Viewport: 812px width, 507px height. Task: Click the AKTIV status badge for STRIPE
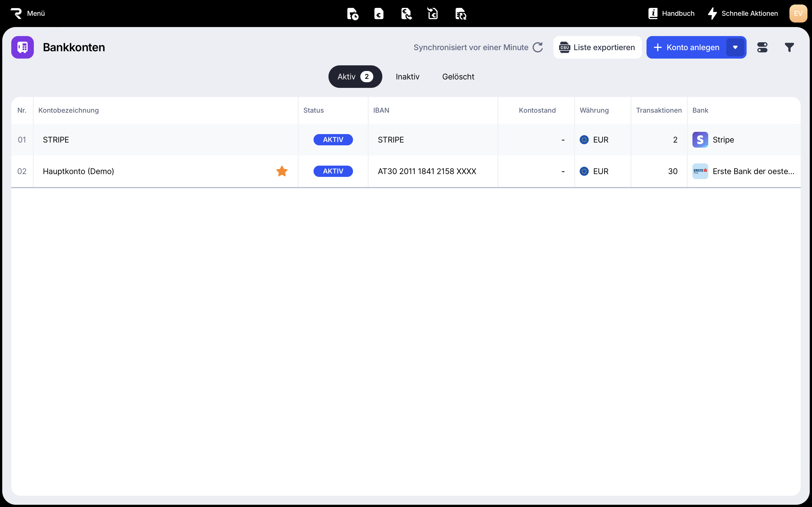[333, 140]
